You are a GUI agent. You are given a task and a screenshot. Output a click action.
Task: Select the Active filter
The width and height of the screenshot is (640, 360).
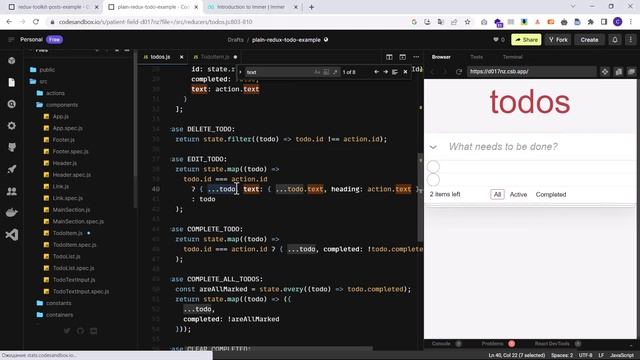click(518, 194)
